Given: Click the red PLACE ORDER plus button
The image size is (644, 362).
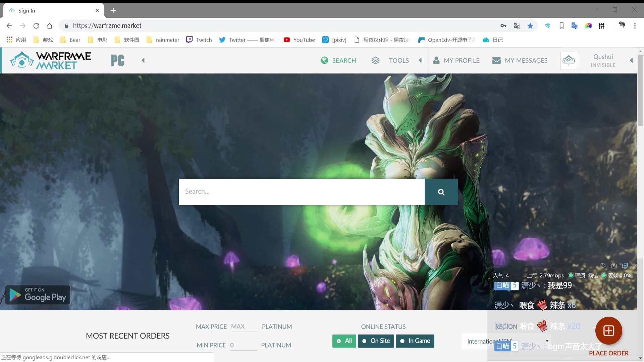Looking at the screenshot, I should [609, 331].
